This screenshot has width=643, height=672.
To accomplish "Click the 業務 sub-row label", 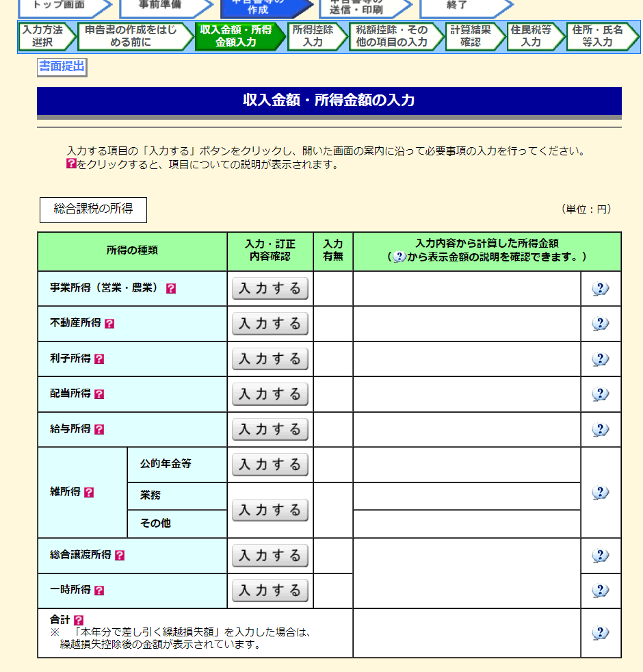I will pyautogui.click(x=150, y=495).
